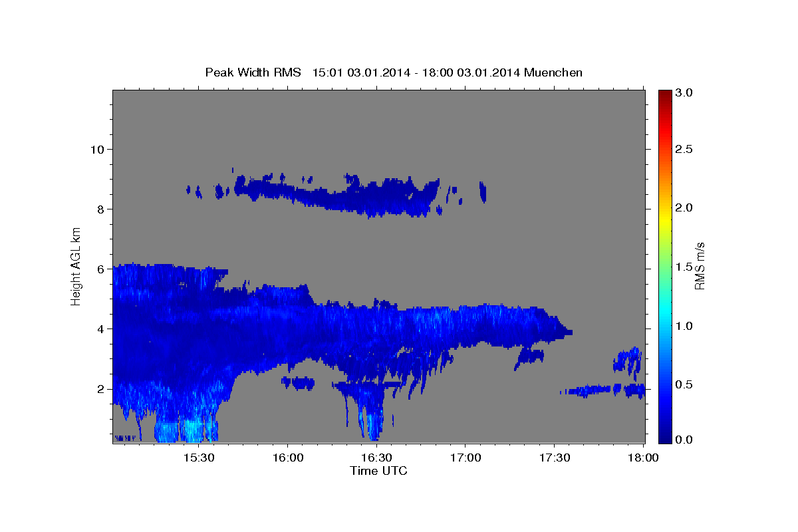The image size is (798, 532).
Task: Click the 15:30 time axis label
Action: pyautogui.click(x=199, y=458)
